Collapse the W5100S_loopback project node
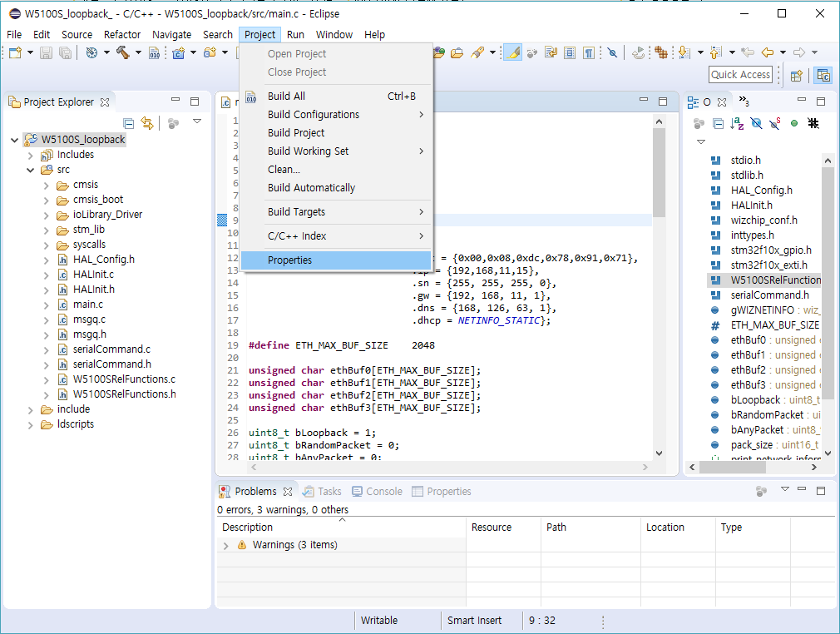840x634 pixels. click(x=14, y=140)
